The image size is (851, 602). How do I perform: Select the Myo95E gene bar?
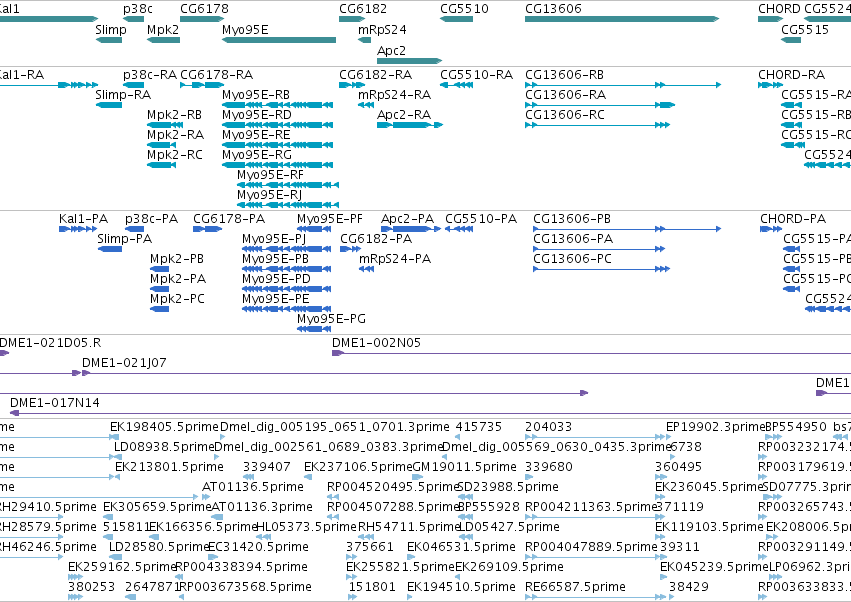279,40
